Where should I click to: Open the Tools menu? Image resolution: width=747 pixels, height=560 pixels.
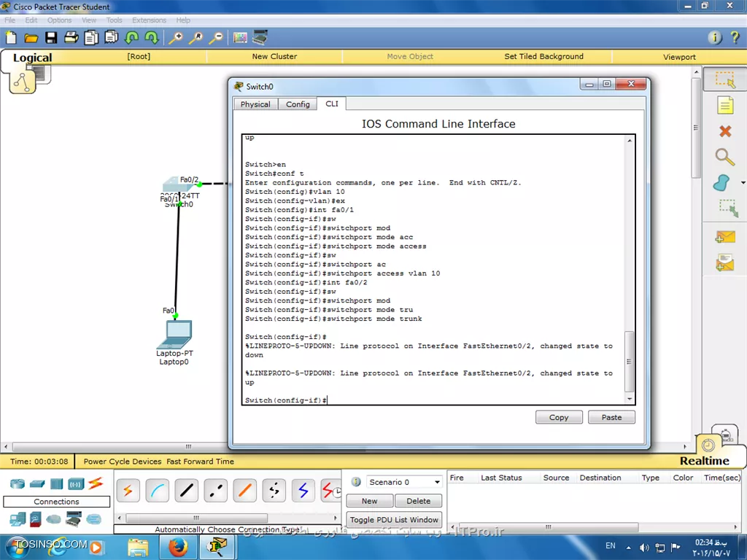pos(114,20)
